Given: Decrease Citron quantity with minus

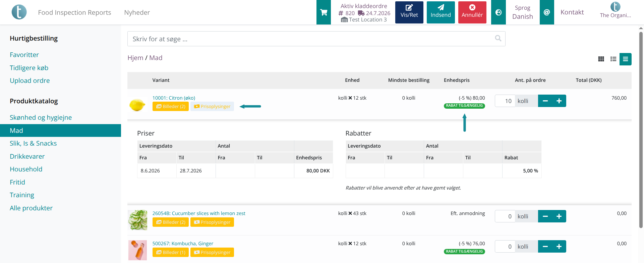Looking at the screenshot, I should 545,101.
